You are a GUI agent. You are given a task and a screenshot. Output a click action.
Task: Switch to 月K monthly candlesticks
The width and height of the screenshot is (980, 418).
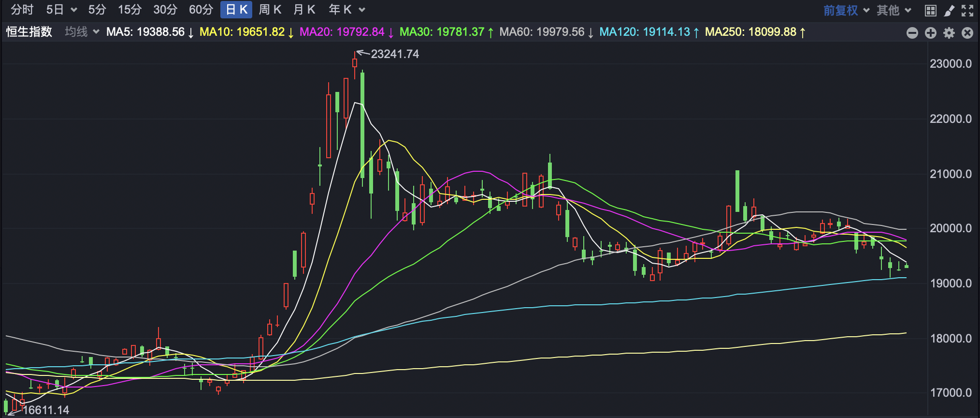tap(304, 10)
